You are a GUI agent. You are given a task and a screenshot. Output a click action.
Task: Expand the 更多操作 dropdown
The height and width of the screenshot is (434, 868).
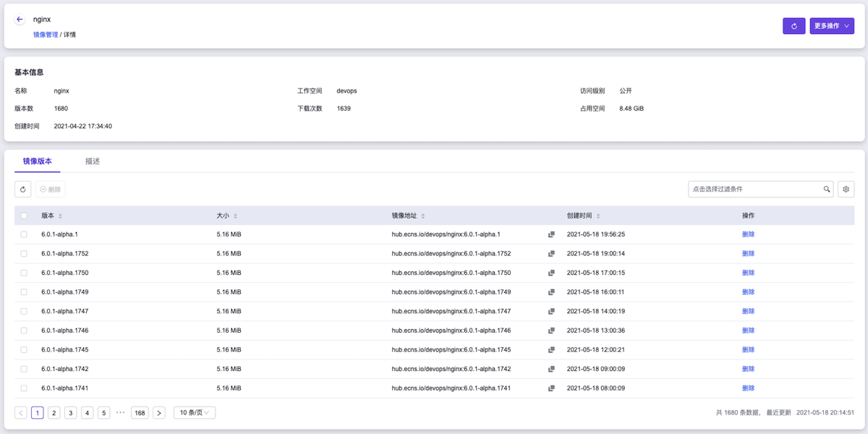[832, 26]
